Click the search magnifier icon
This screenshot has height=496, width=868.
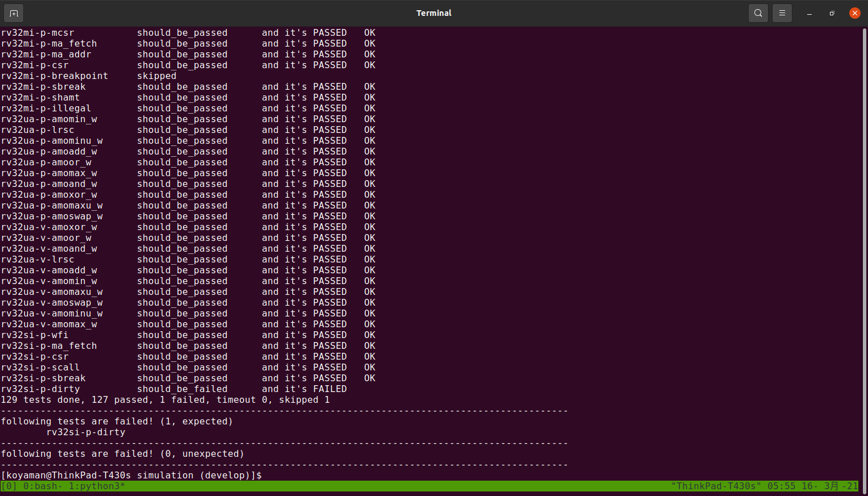[758, 13]
